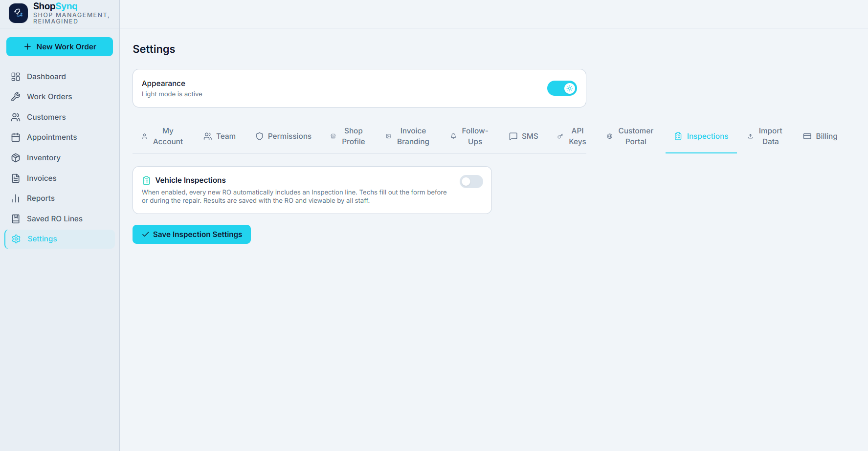The image size is (868, 451).
Task: Open the Billing tab
Action: pos(820,136)
